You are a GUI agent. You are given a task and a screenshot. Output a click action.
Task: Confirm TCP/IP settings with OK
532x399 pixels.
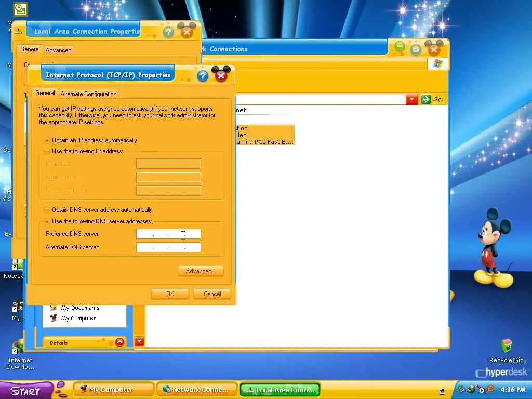pyautogui.click(x=170, y=294)
